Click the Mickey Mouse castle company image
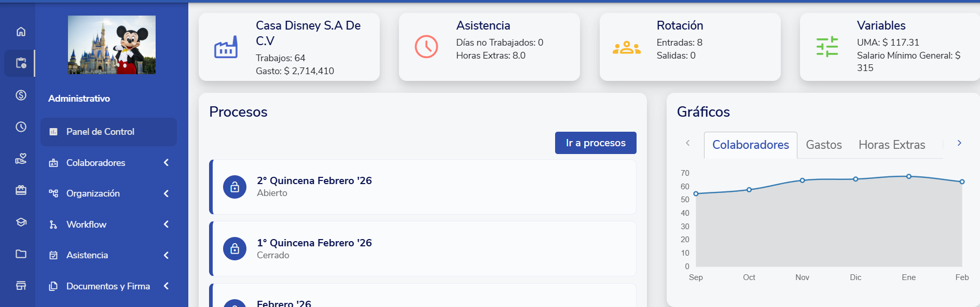 [x=112, y=45]
